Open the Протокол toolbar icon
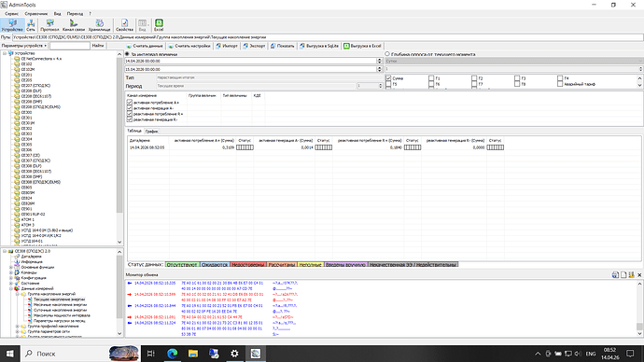644x362 pixels. pos(49,25)
